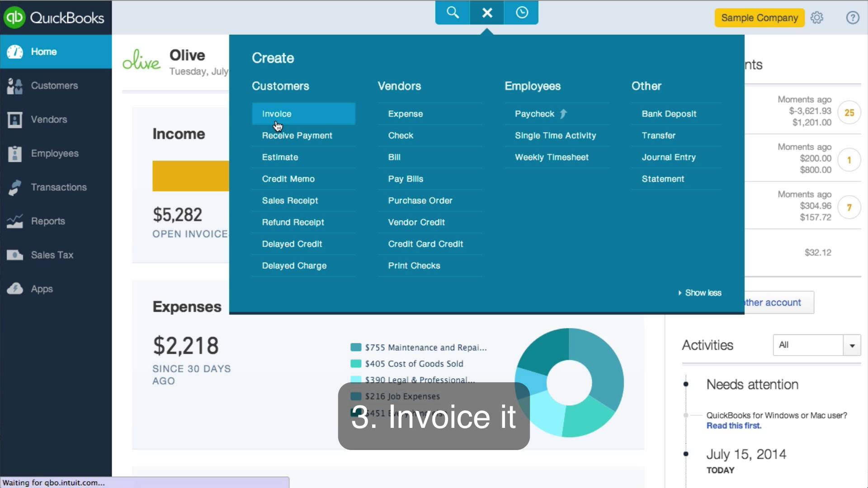This screenshot has height=488, width=868.
Task: Click the Customers sidebar icon
Action: click(15, 85)
